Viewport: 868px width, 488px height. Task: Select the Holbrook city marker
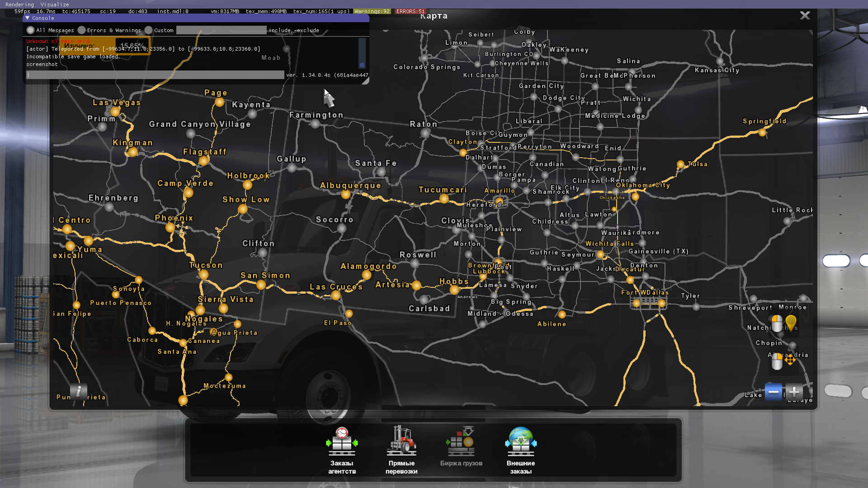point(247,184)
